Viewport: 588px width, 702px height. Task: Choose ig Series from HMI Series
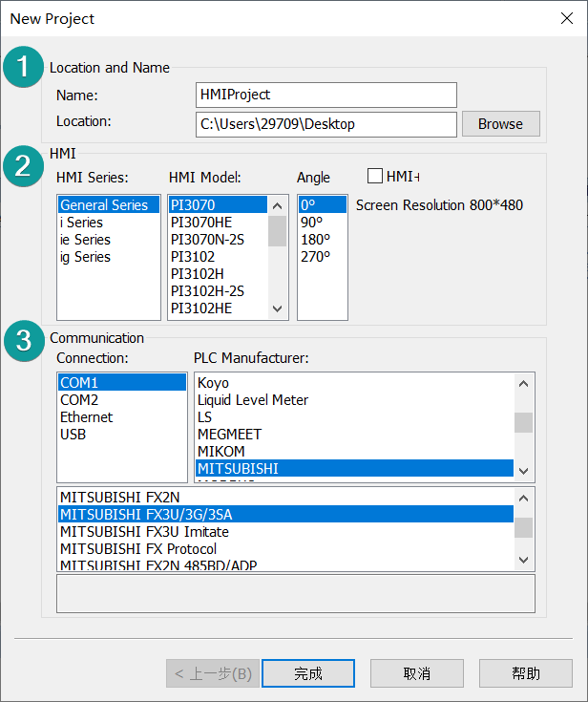point(85,257)
